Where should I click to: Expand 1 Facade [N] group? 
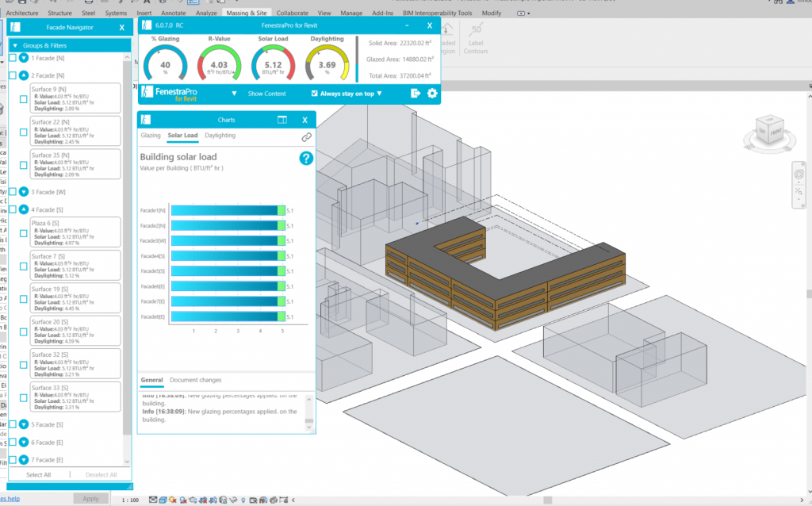pos(24,58)
